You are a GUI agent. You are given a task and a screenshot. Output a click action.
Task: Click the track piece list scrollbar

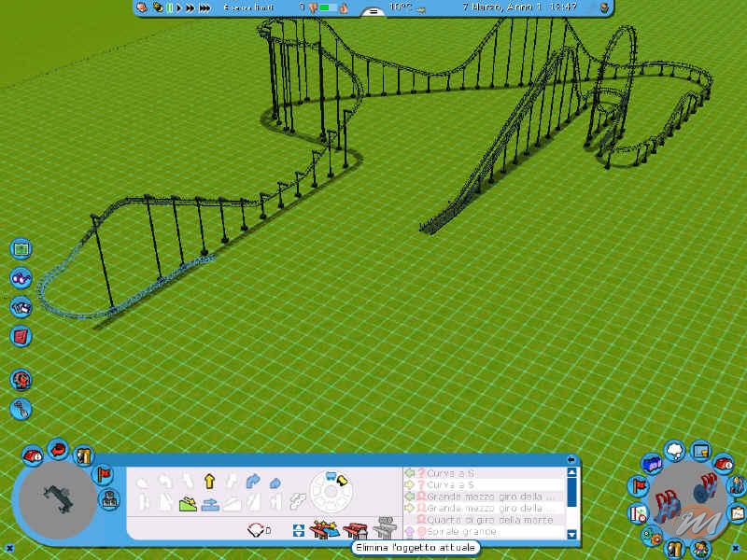pos(571,492)
